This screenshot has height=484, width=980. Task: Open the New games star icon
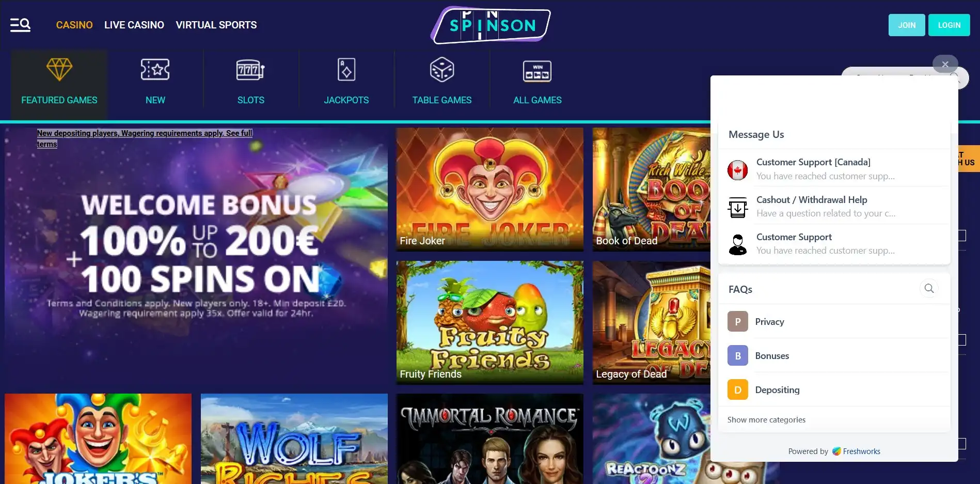[155, 69]
